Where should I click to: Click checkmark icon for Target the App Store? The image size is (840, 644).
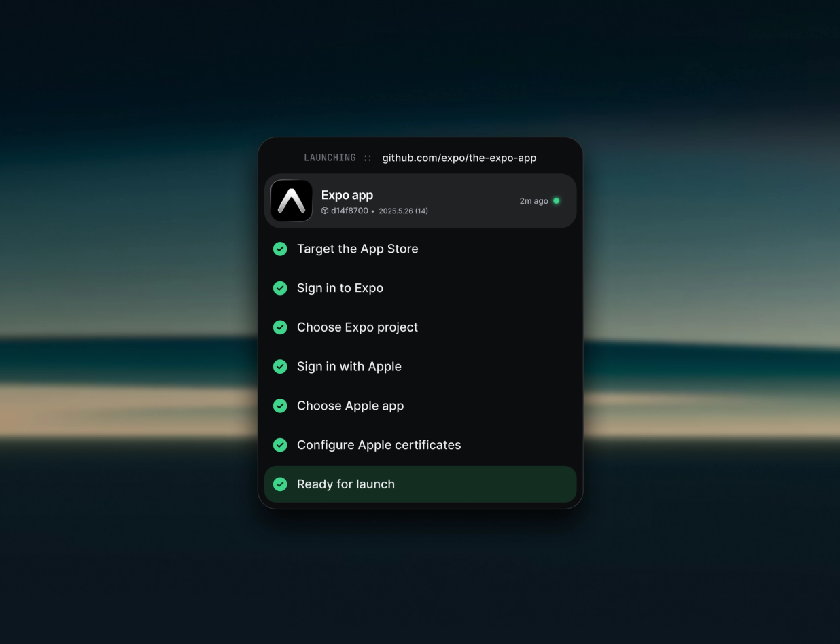[x=280, y=249]
